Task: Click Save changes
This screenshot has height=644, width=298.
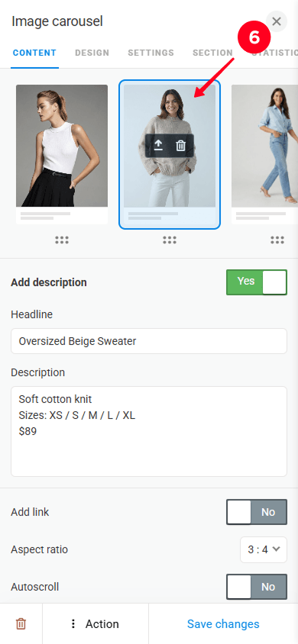Action: (223, 624)
